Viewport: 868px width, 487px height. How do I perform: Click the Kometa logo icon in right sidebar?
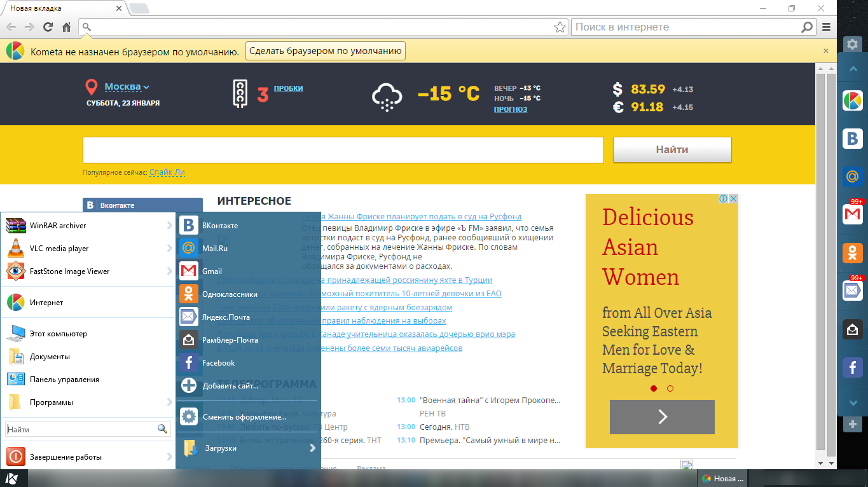tap(853, 100)
